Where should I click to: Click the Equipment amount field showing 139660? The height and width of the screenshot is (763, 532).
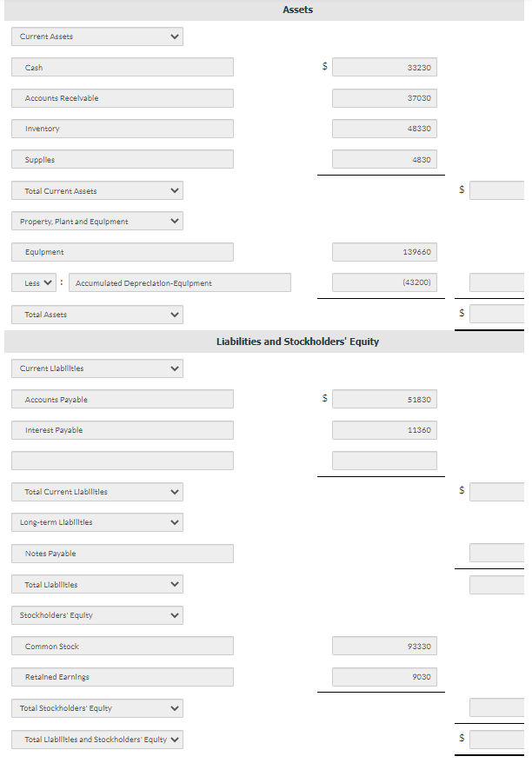(384, 252)
